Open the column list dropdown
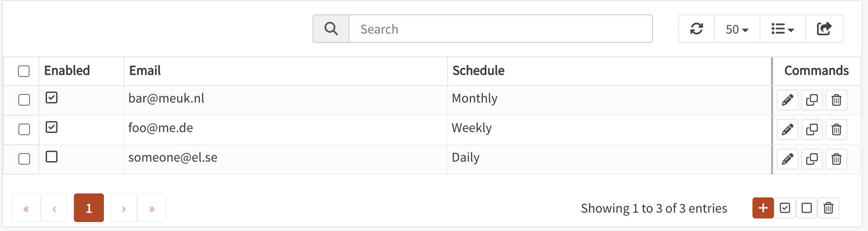 (x=783, y=29)
